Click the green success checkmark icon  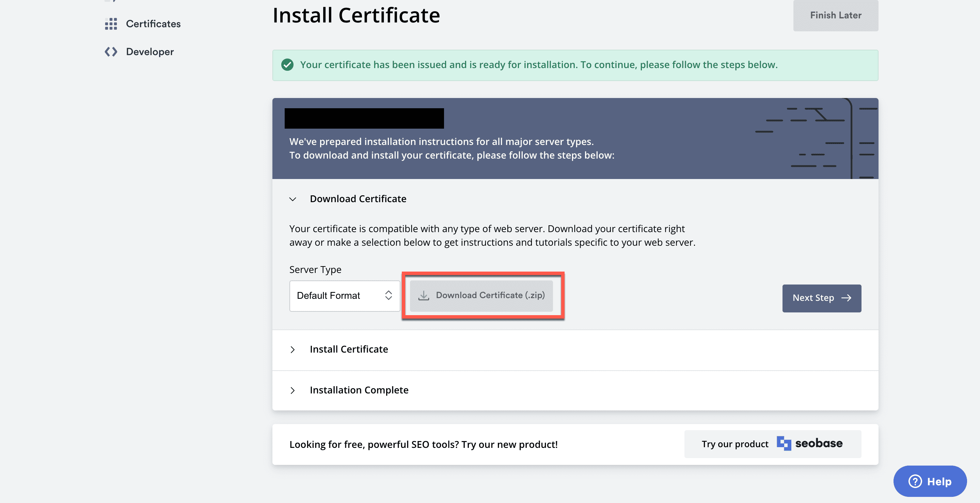[287, 65]
